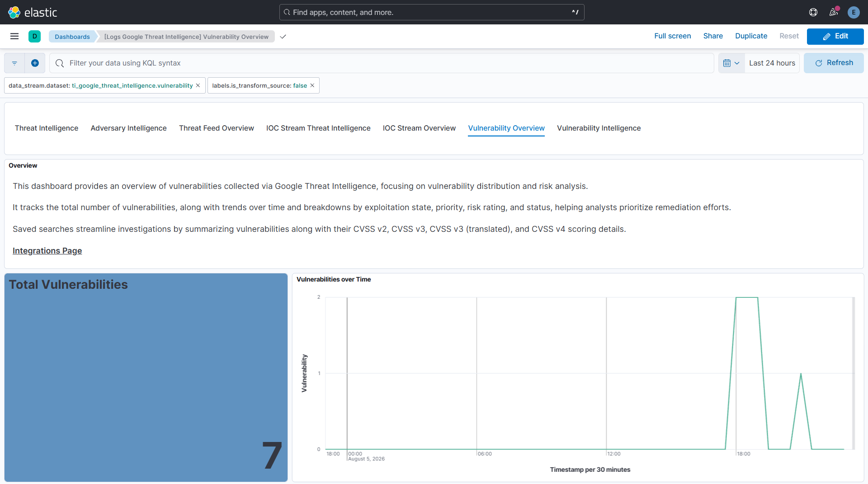Click the Reset button

click(789, 36)
